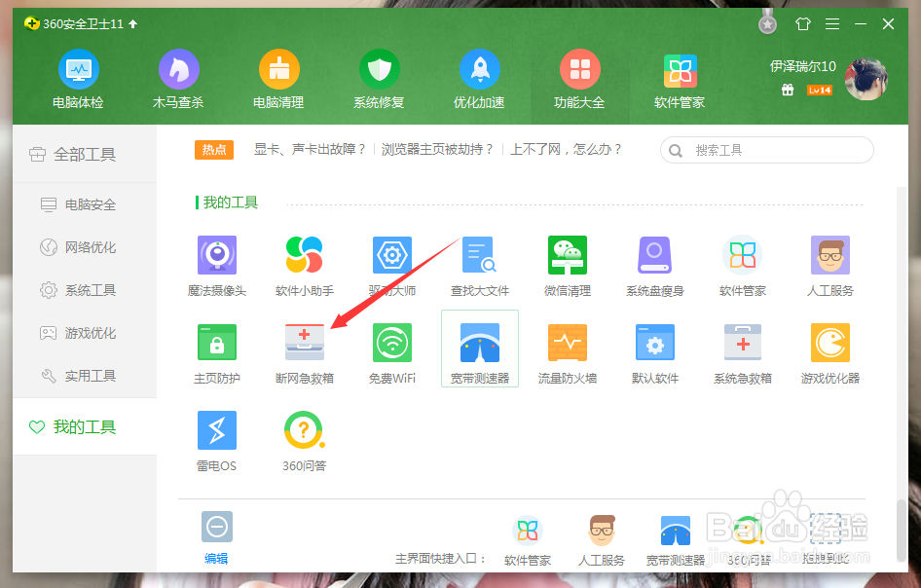Click the 360安全卫士11 title logo
Viewport: 921px width, 588px height.
(32, 23)
